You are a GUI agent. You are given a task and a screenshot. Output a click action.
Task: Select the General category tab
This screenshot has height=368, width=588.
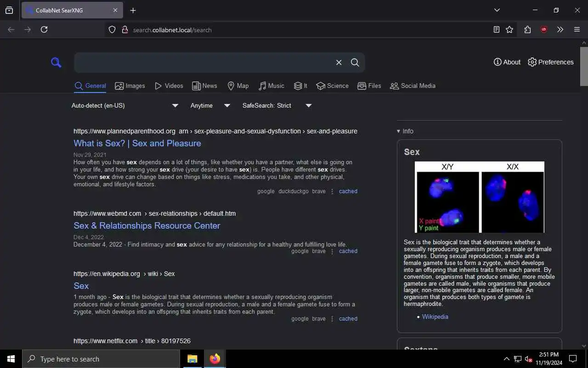click(x=90, y=86)
